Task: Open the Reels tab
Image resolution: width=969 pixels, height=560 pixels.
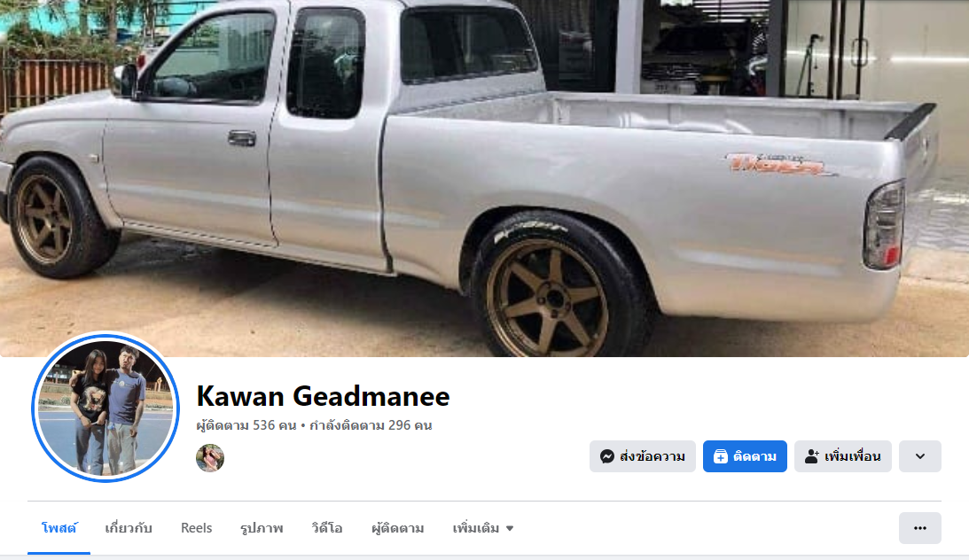Action: pyautogui.click(x=197, y=528)
